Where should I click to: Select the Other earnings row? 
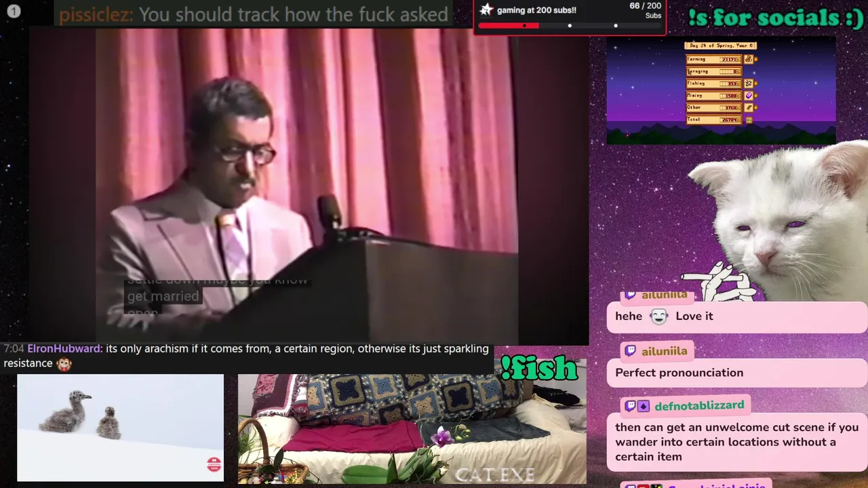pyautogui.click(x=714, y=107)
